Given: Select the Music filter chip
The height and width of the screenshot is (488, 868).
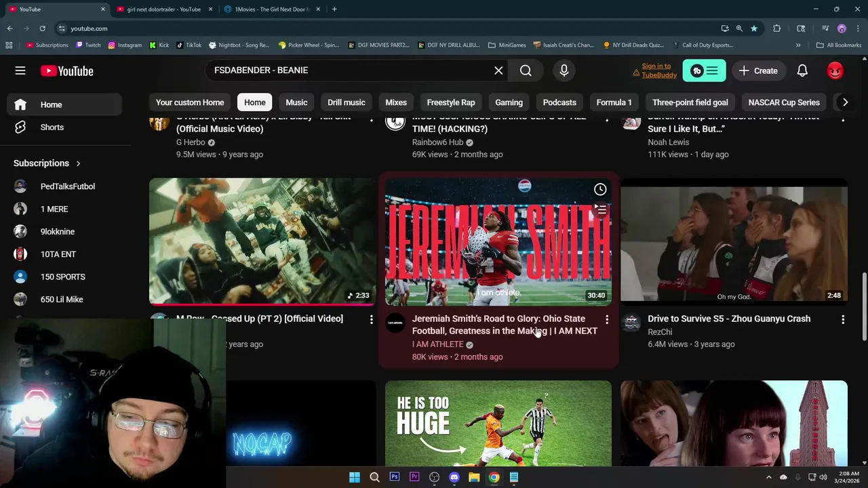Looking at the screenshot, I should point(296,102).
